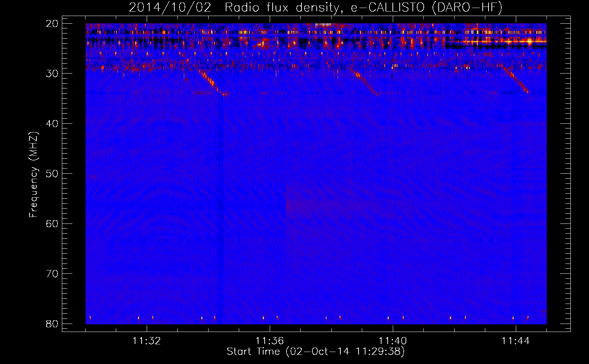The image size is (589, 364).
Task: Click the drifting burst ending near 11:34
Action: pyautogui.click(x=212, y=82)
